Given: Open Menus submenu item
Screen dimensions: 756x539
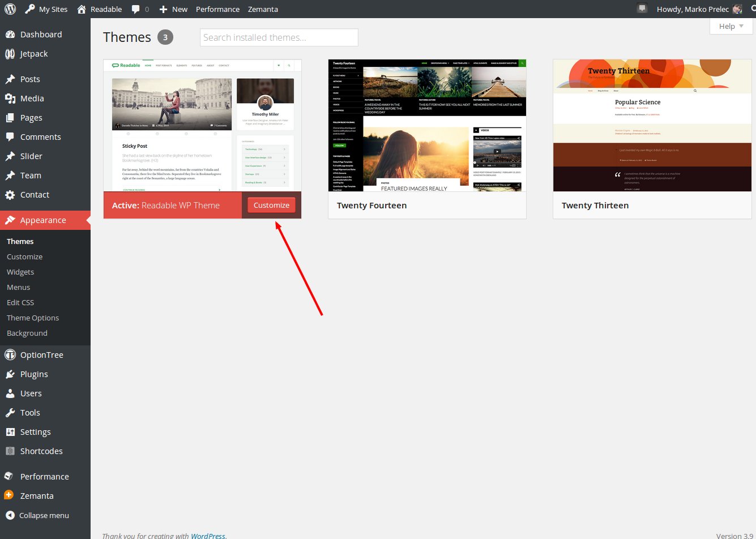Looking at the screenshot, I should [x=18, y=287].
